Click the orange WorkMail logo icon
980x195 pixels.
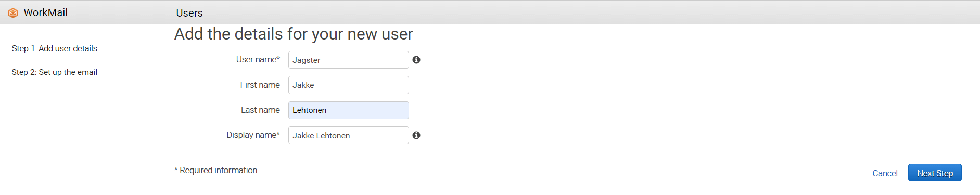13,13
